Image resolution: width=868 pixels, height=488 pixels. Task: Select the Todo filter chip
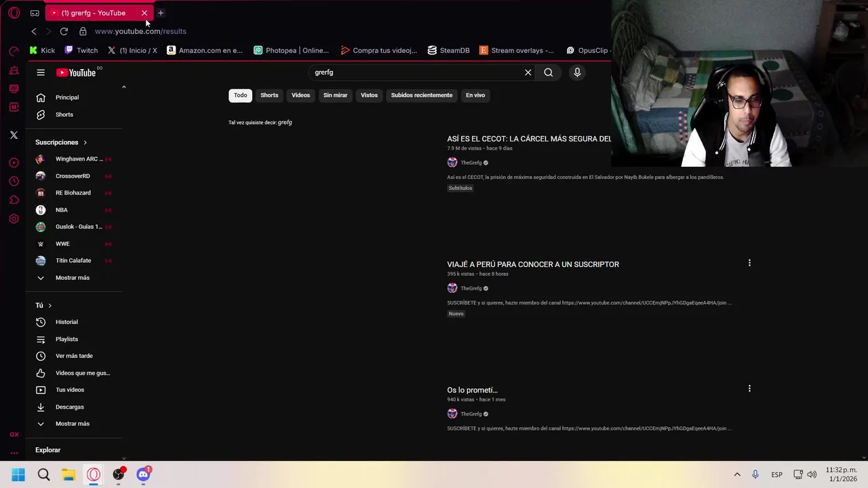[241, 96]
